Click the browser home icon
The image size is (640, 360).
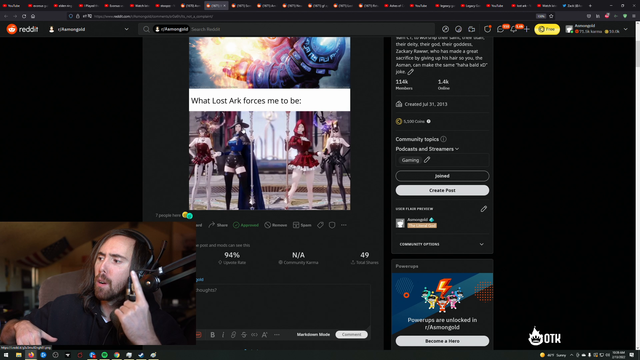[x=33, y=16]
